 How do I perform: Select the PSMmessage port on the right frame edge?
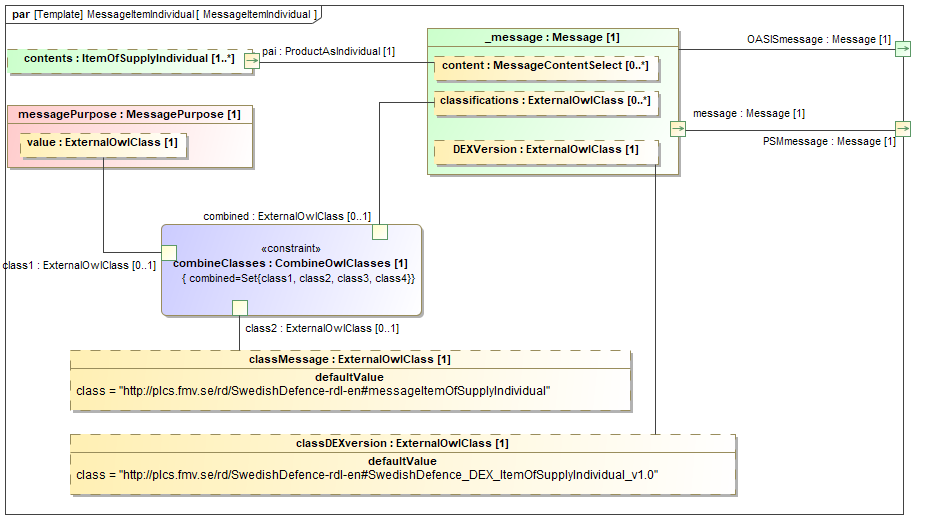[903, 129]
